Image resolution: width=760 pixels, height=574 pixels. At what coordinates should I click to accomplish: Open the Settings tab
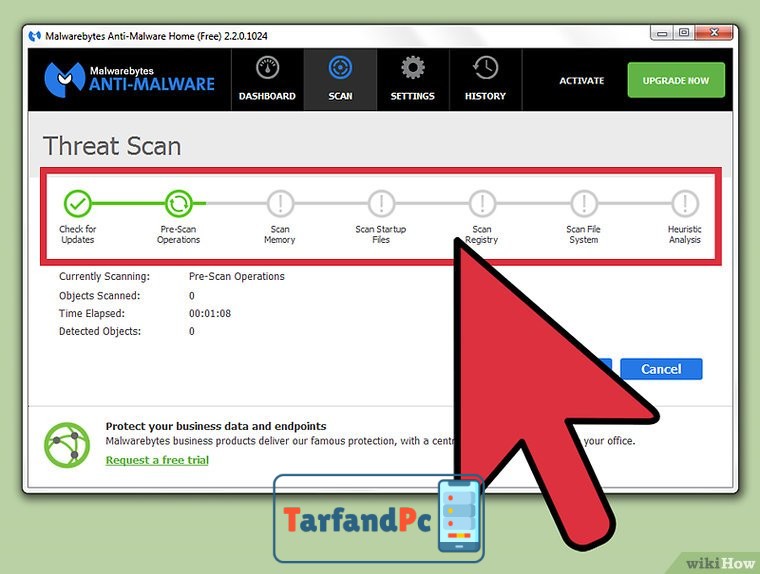point(412,80)
